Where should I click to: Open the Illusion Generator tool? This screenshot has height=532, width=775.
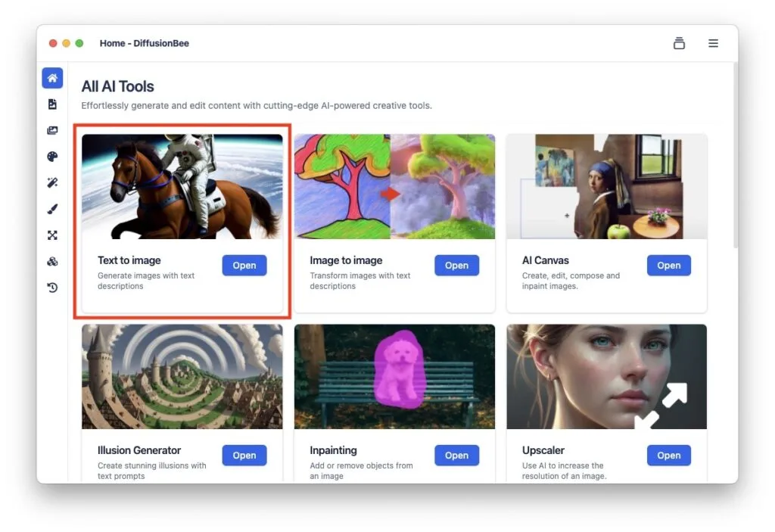point(244,456)
